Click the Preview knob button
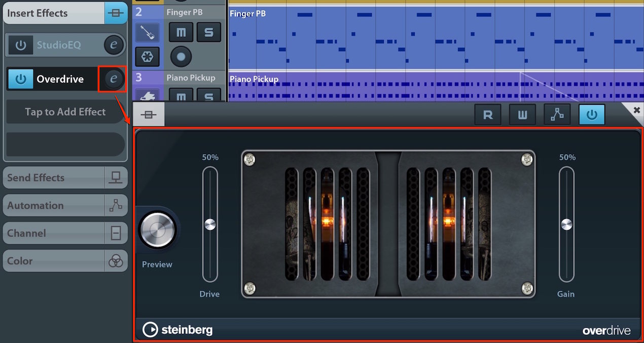The width and height of the screenshot is (644, 343). tap(157, 231)
